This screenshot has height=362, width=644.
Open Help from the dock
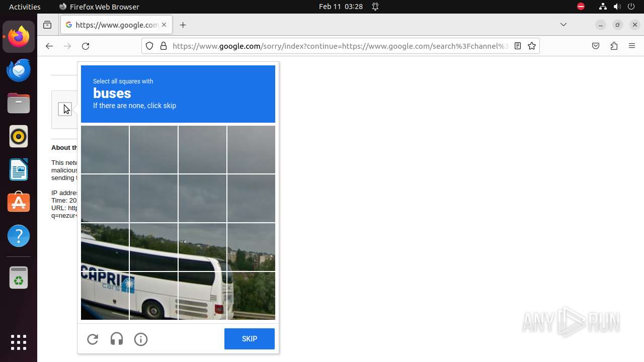pos(19,236)
